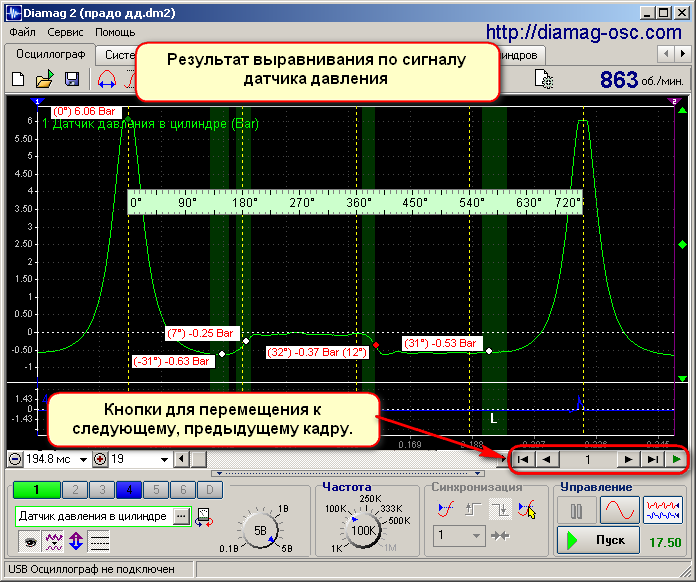
Task: Toggle channel visibility with the eye icon
Action: click(30, 542)
